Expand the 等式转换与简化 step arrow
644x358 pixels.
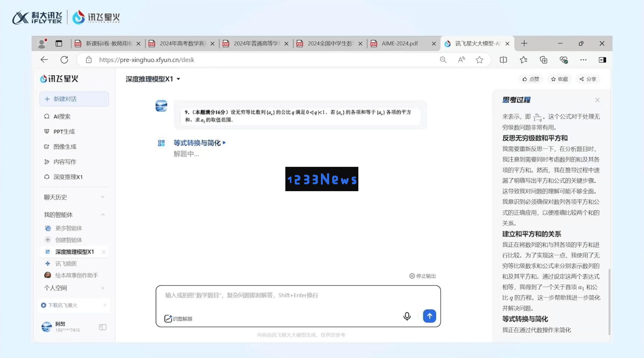224,143
